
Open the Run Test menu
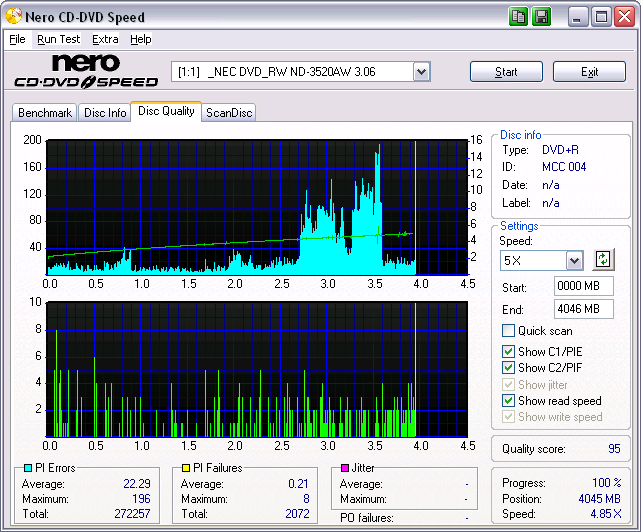pyautogui.click(x=58, y=39)
